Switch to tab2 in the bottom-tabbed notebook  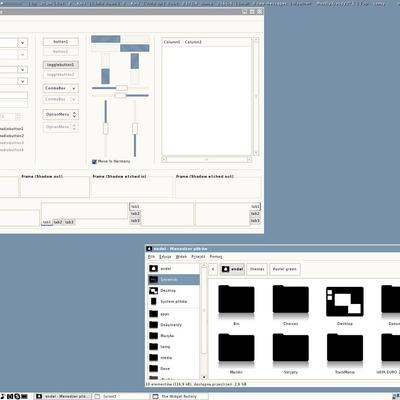point(58,222)
